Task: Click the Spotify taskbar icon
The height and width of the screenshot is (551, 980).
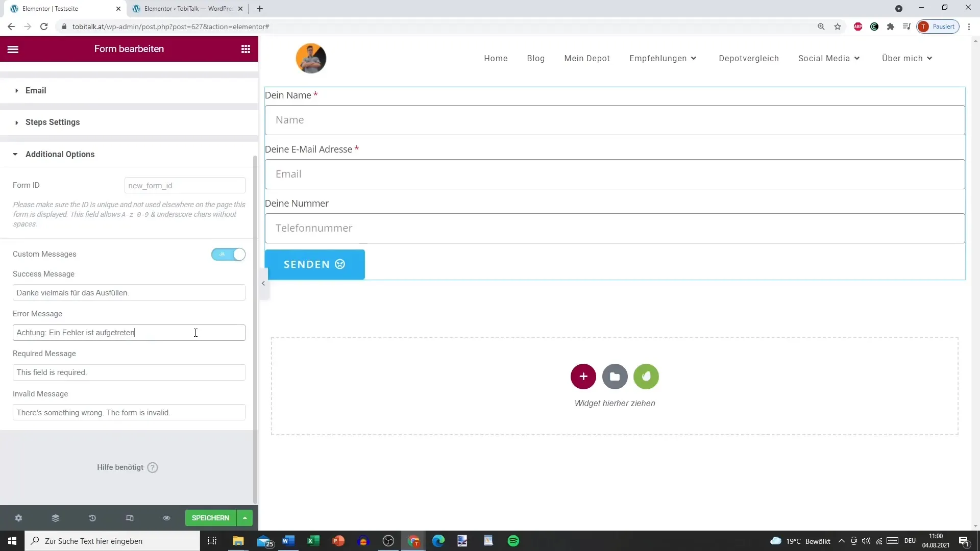Action: (513, 541)
